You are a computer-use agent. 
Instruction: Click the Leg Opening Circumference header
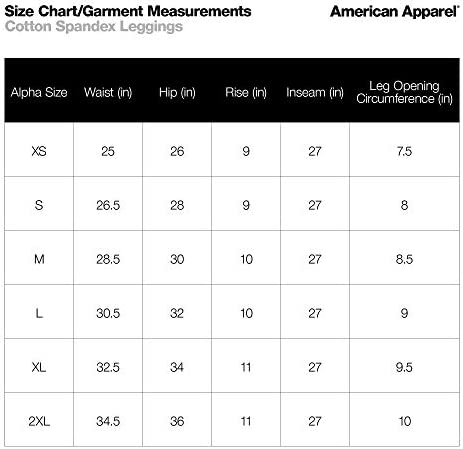click(404, 92)
